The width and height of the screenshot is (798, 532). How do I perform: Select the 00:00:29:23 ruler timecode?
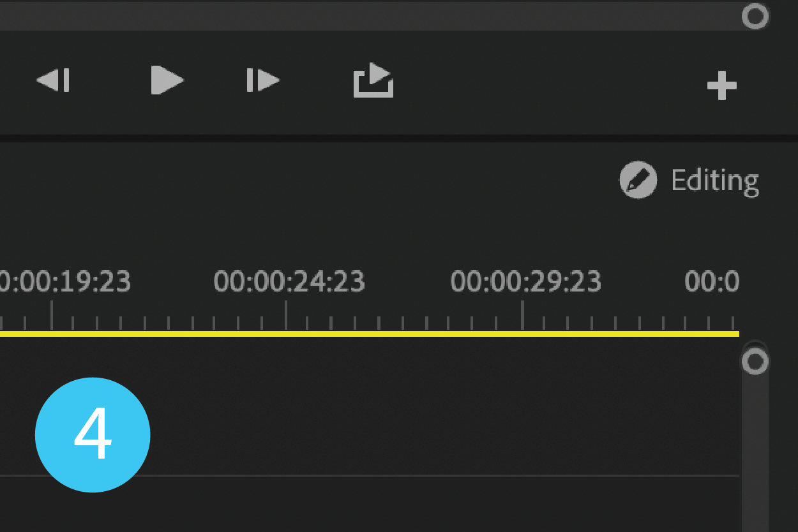pos(525,281)
